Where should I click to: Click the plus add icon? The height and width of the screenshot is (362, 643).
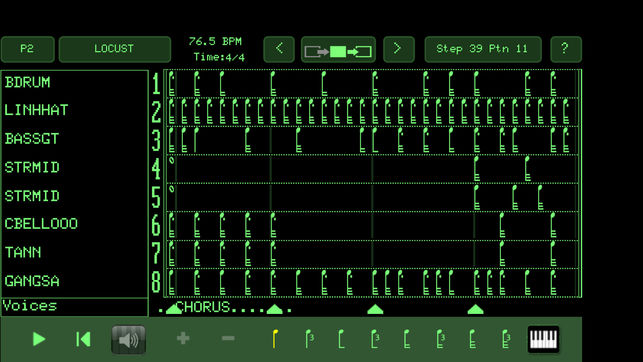click(x=183, y=339)
